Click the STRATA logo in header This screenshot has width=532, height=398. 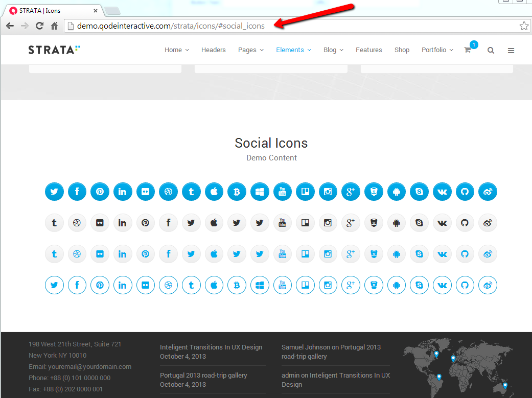(x=54, y=50)
